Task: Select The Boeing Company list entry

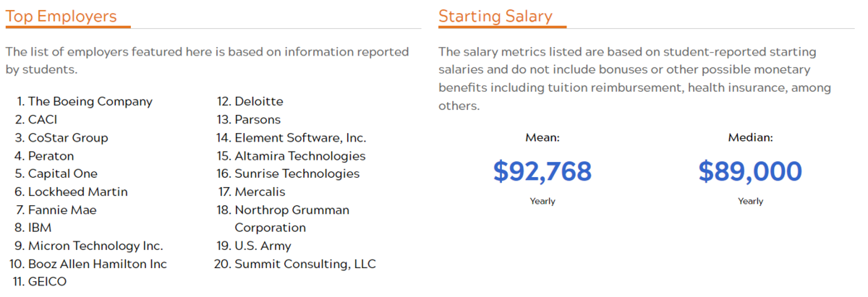Action: click(90, 101)
